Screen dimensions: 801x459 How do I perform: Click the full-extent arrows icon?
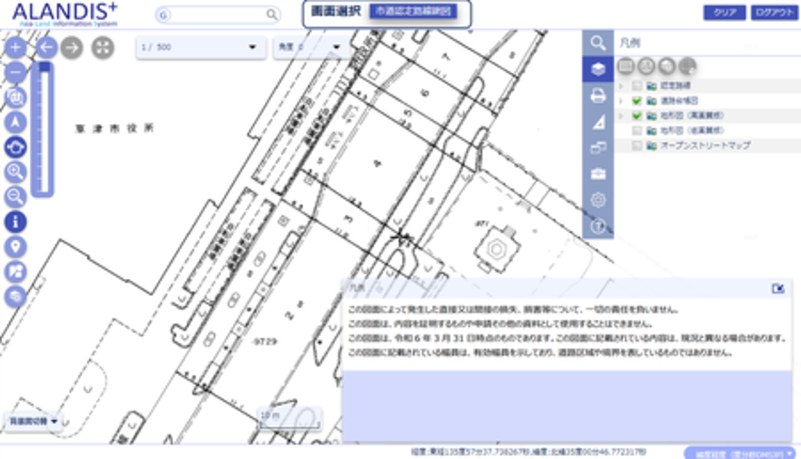click(x=103, y=47)
